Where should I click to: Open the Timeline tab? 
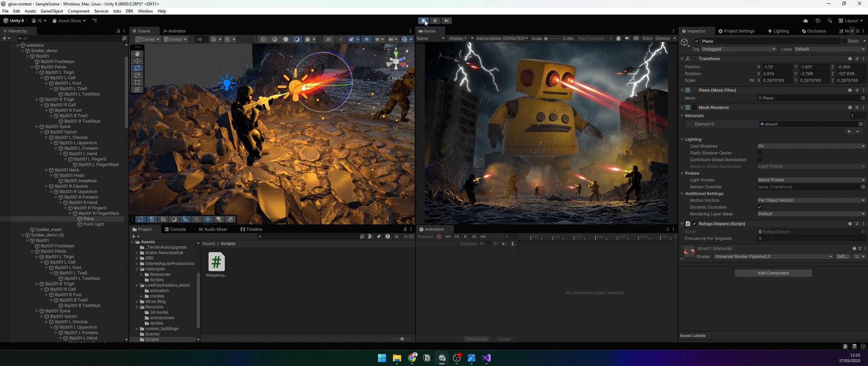point(251,229)
